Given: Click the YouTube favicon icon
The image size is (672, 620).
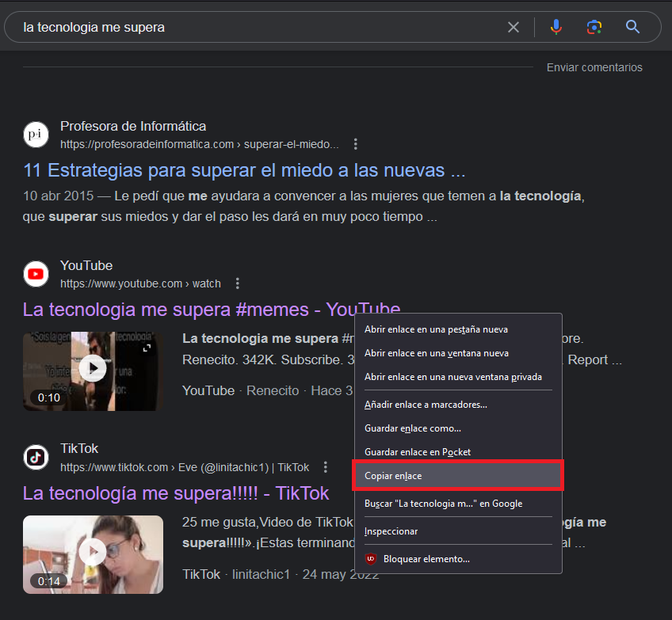Looking at the screenshot, I should pos(36,274).
